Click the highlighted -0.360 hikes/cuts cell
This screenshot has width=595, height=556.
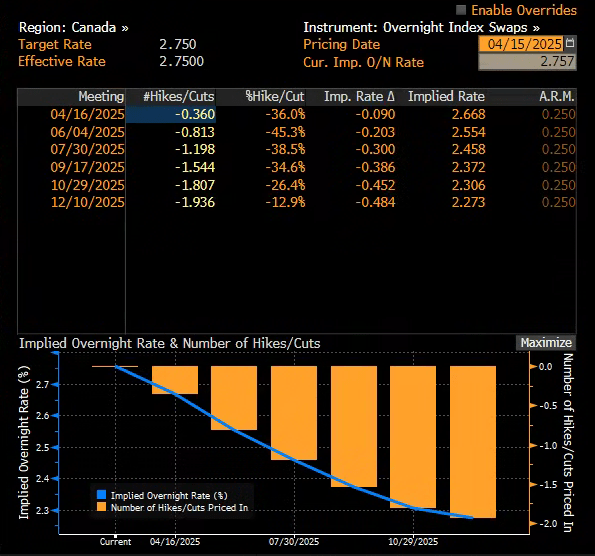pyautogui.click(x=171, y=115)
